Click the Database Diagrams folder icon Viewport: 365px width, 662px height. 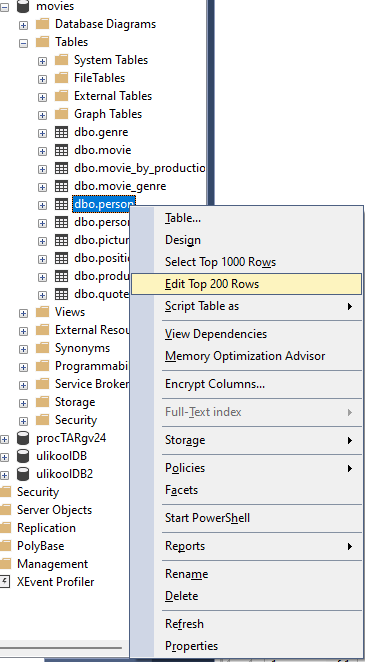point(42,24)
